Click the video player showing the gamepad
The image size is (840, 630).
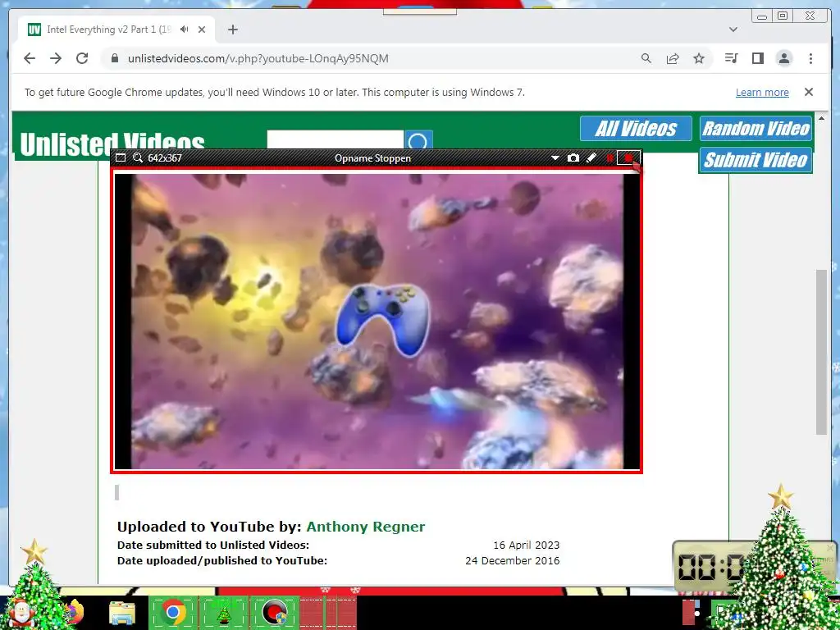tap(377, 322)
